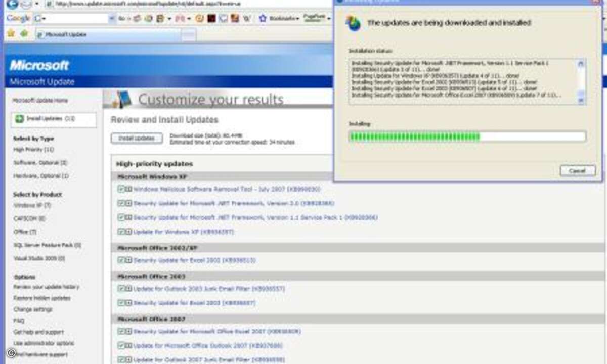
Task: Expand Office Excel 2007 security update details
Action: 128,331
